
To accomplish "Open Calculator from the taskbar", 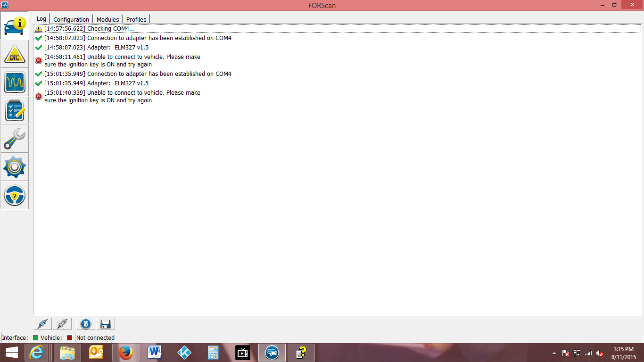I will pos(213,352).
